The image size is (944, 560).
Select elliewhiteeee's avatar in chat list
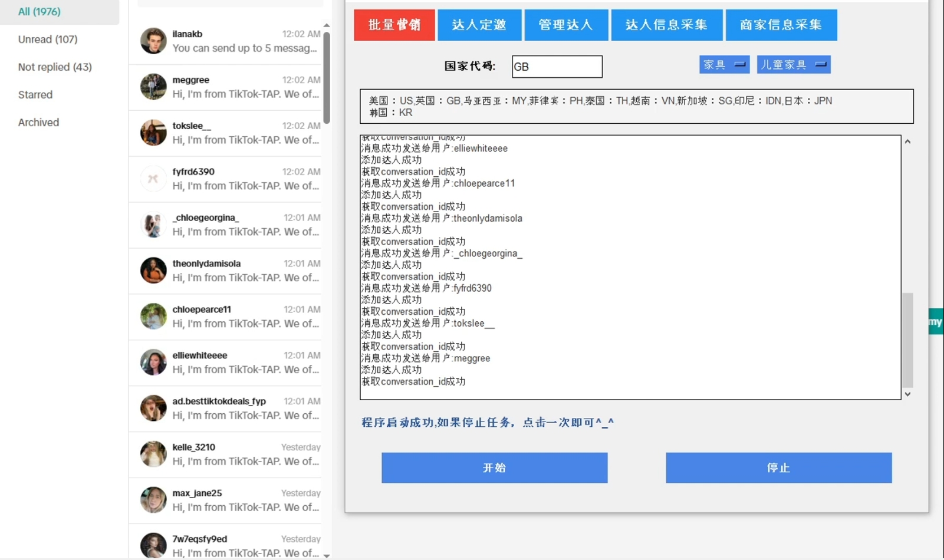[x=153, y=363]
